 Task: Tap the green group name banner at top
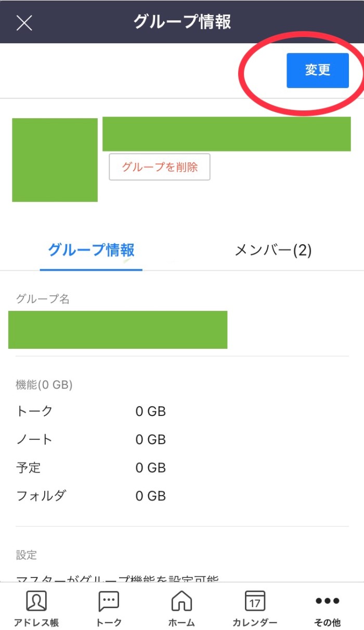click(227, 134)
